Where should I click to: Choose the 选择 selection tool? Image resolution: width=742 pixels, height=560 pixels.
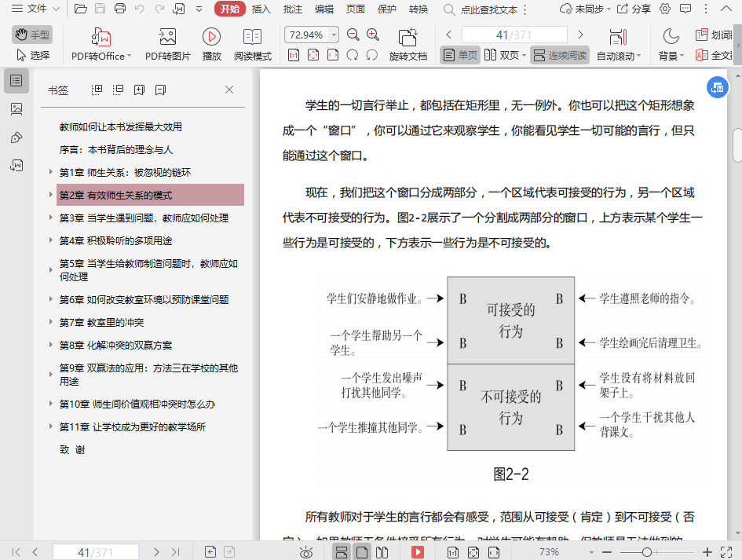[x=33, y=55]
